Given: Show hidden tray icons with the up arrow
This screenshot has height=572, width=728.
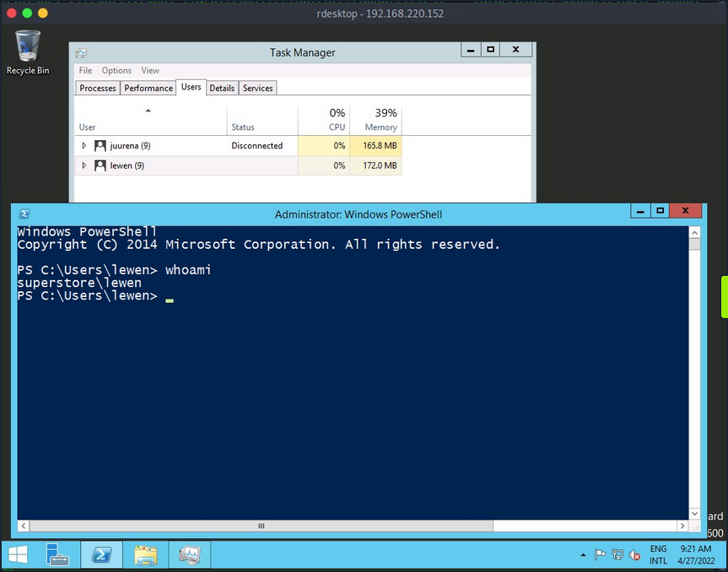Looking at the screenshot, I should pyautogui.click(x=583, y=554).
